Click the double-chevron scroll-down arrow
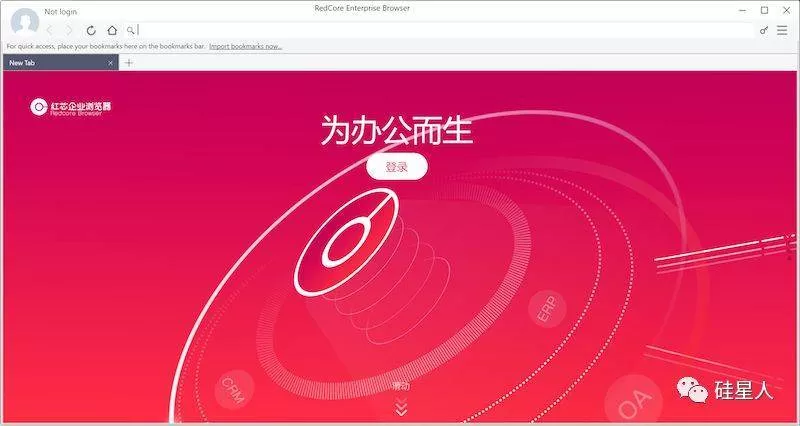800x426 pixels. coord(401,408)
